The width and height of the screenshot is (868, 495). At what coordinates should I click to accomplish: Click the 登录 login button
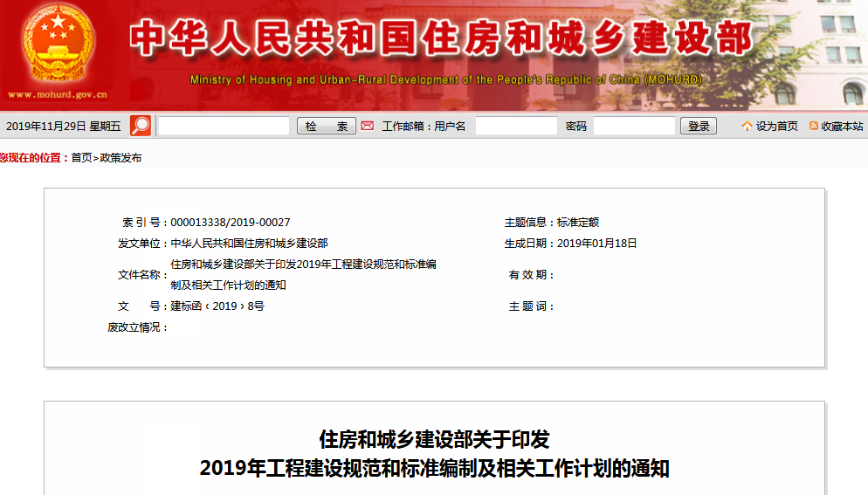click(x=699, y=127)
